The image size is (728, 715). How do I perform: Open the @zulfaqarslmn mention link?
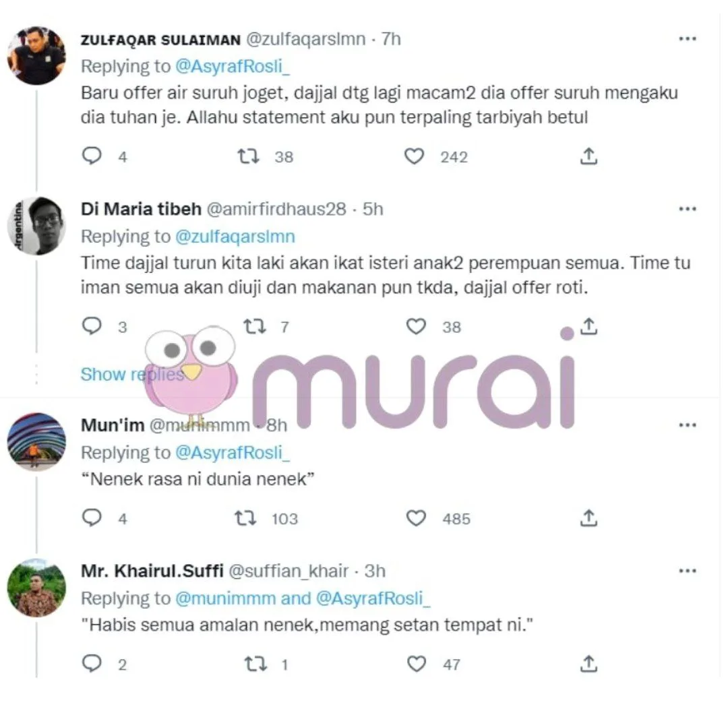(235, 237)
